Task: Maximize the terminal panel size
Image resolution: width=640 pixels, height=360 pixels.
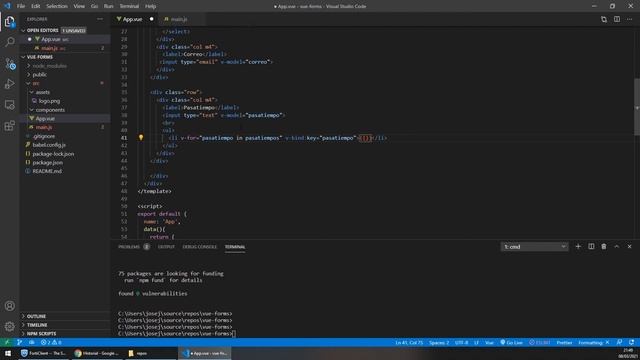Action: pos(616,247)
